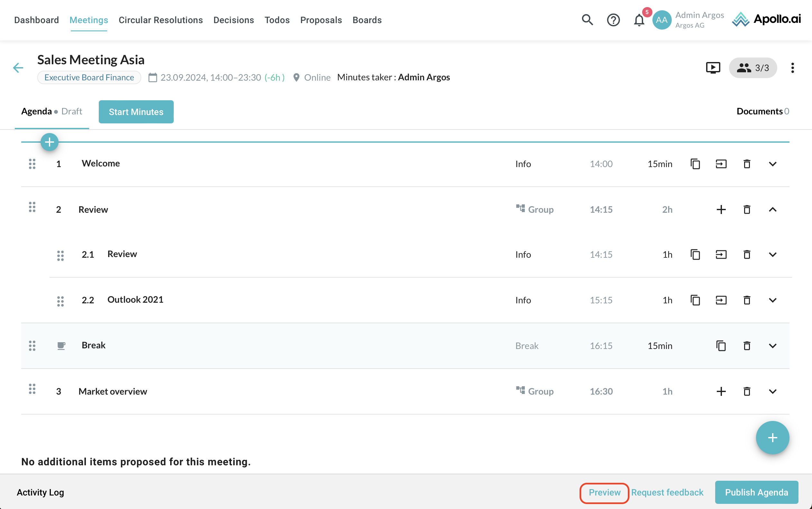
Task: Duplicate the Welcome agenda item
Action: tap(695, 164)
